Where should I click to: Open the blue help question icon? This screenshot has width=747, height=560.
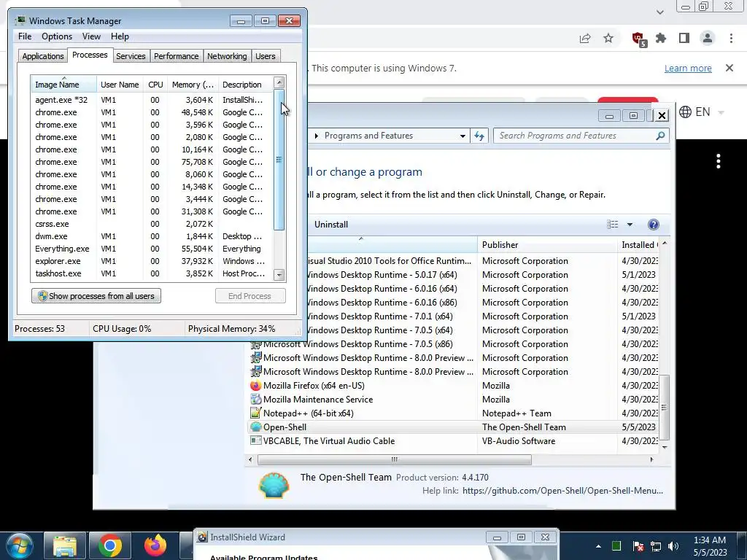click(x=654, y=225)
